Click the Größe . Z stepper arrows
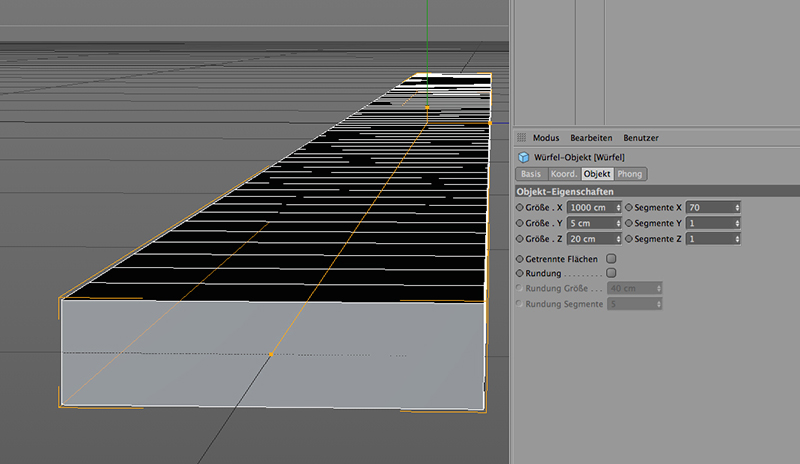 tap(619, 239)
